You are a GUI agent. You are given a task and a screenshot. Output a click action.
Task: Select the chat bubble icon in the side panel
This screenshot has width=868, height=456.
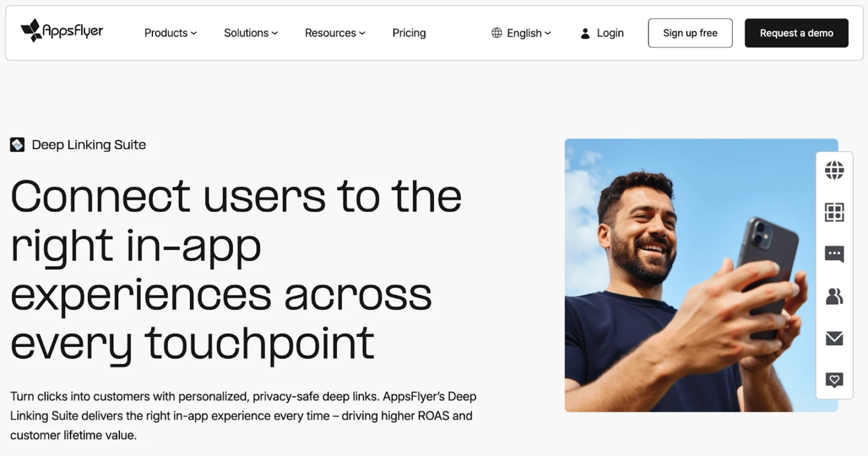[x=834, y=254]
